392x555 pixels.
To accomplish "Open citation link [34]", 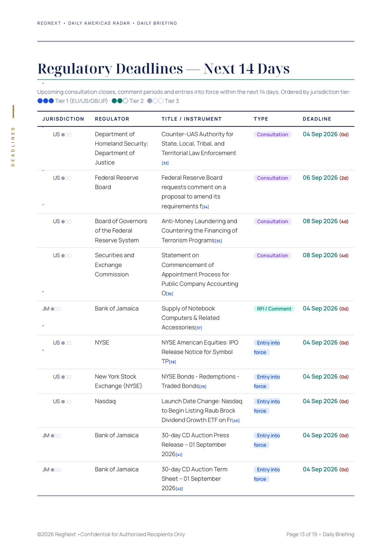I will 205,207.
